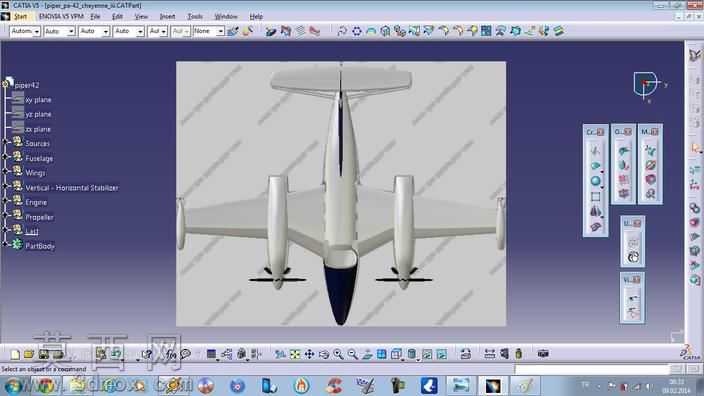Open the Insert menu
The image size is (704, 396).
click(x=167, y=17)
